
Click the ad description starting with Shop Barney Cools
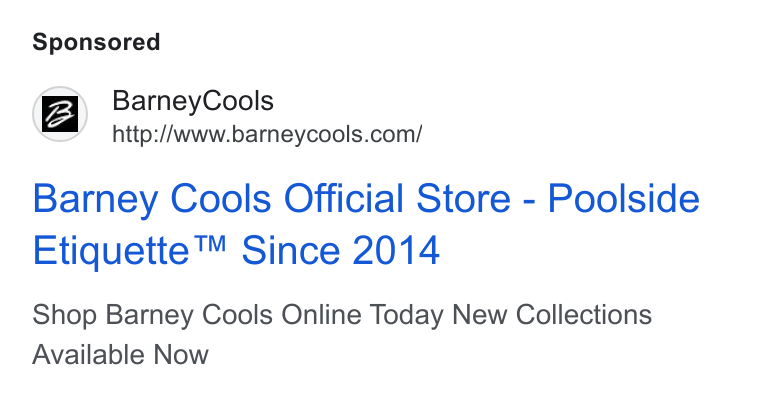coord(342,334)
